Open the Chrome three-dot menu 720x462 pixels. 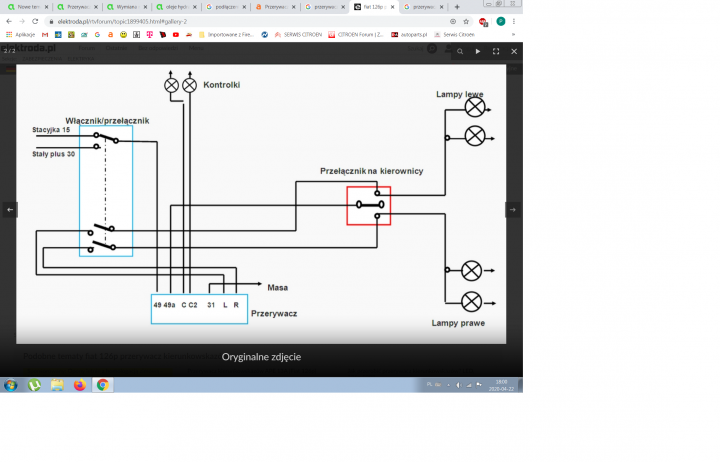coord(515,21)
